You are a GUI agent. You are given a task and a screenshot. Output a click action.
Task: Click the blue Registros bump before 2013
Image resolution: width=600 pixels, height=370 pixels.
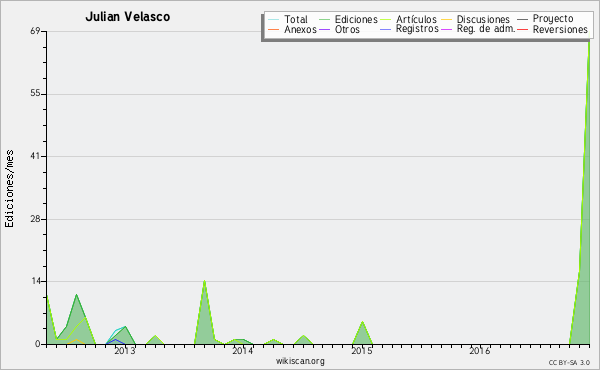115,340
